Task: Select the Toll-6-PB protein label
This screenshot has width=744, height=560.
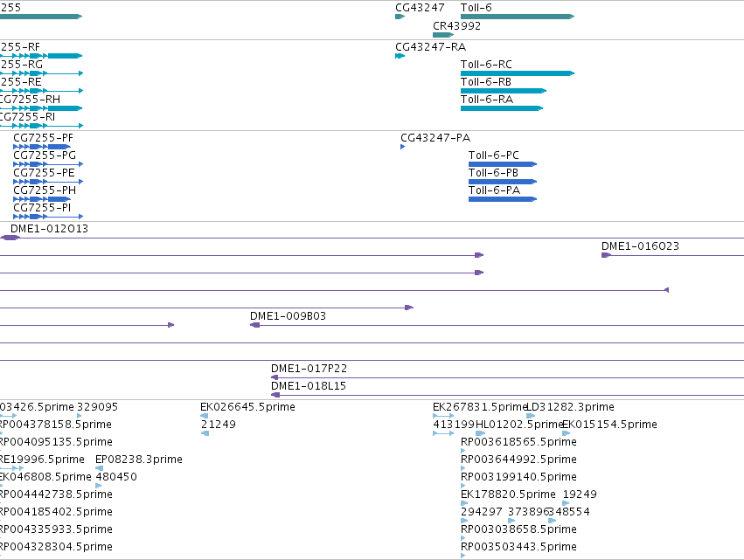Action: point(493,173)
